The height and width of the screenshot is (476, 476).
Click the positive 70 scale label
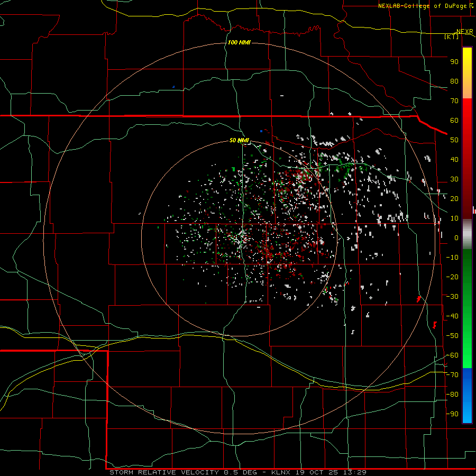(x=454, y=101)
